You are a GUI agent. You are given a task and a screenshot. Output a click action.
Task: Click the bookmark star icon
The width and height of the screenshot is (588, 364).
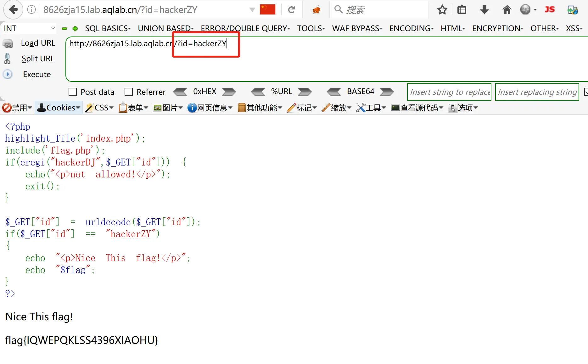442,10
